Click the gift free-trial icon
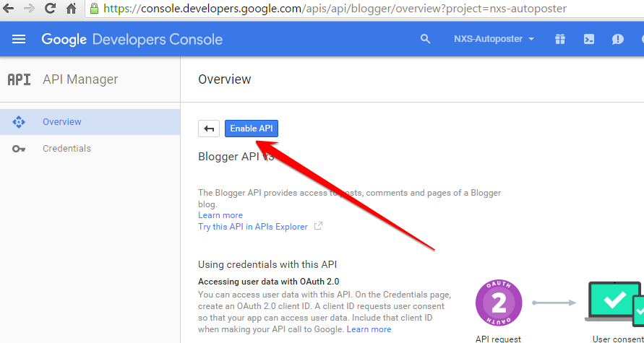 (x=560, y=39)
